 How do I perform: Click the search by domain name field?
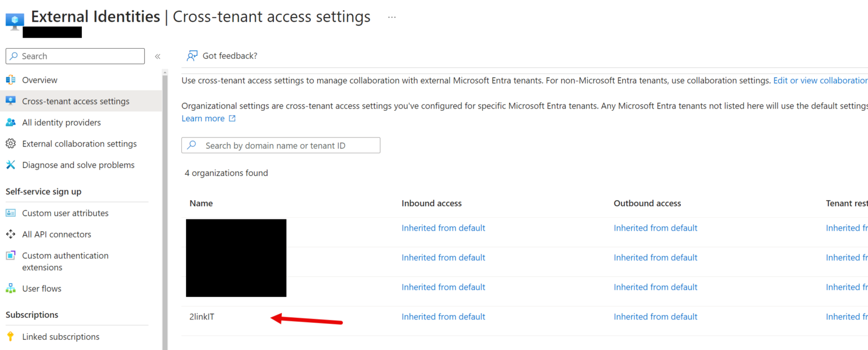tap(281, 145)
